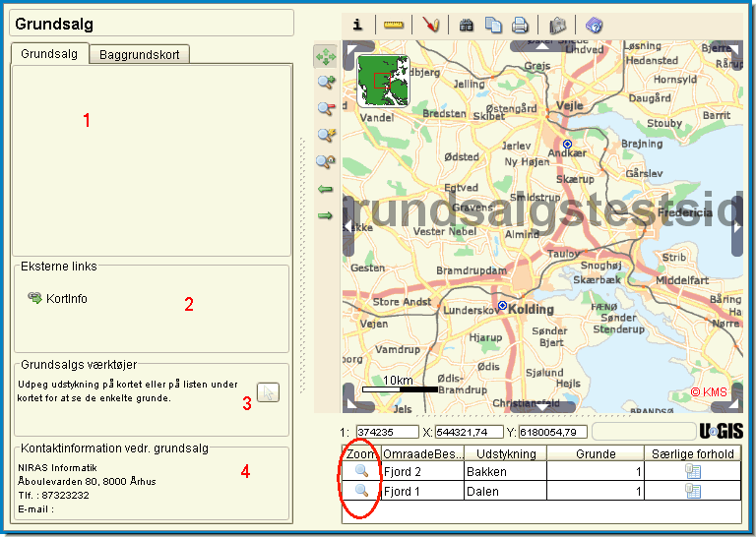Open the binoculars search tool
Viewport: 756px width, 537px height.
coord(466,25)
